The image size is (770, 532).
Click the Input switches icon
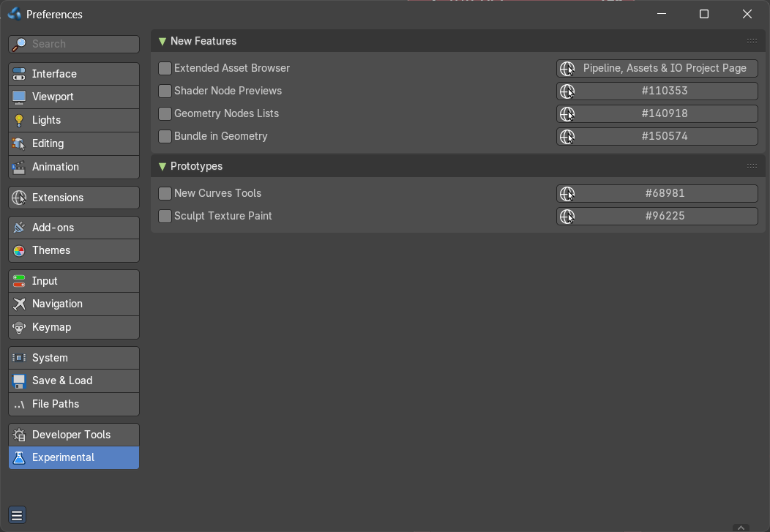point(19,281)
